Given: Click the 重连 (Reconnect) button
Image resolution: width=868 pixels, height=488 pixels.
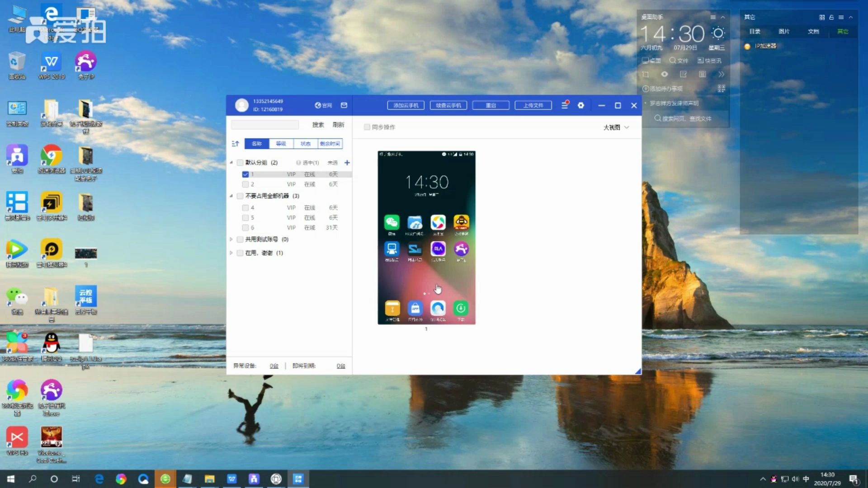Looking at the screenshot, I should (x=491, y=105).
